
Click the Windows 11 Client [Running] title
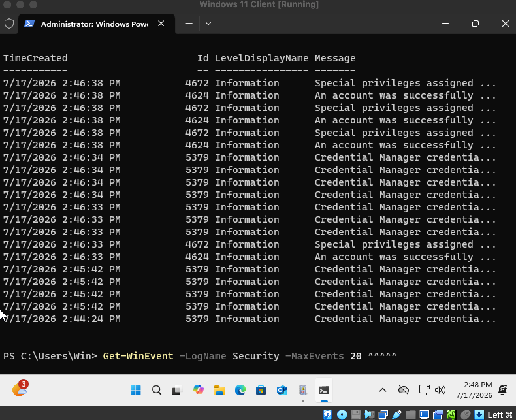(x=259, y=4)
